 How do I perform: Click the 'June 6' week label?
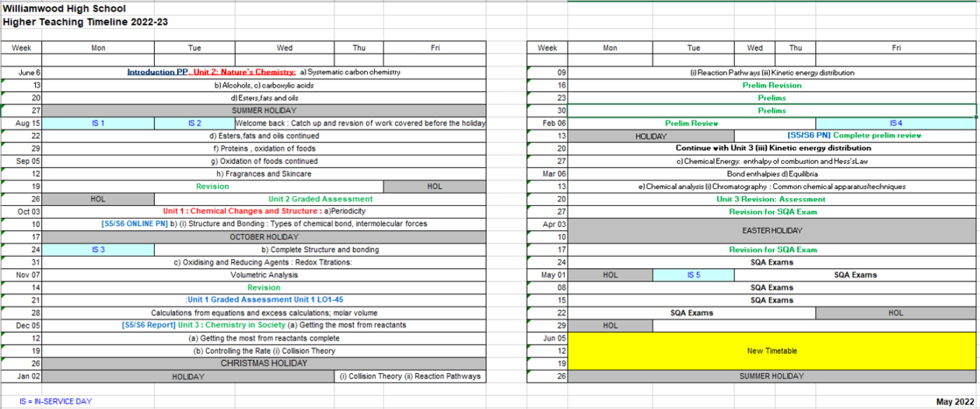click(x=22, y=72)
